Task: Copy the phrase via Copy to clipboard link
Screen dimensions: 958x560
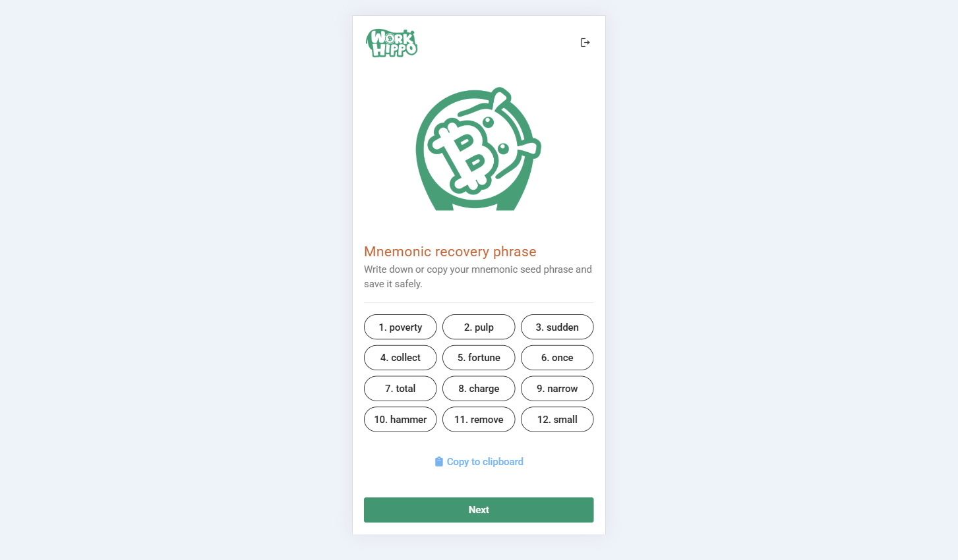Action: click(x=479, y=462)
